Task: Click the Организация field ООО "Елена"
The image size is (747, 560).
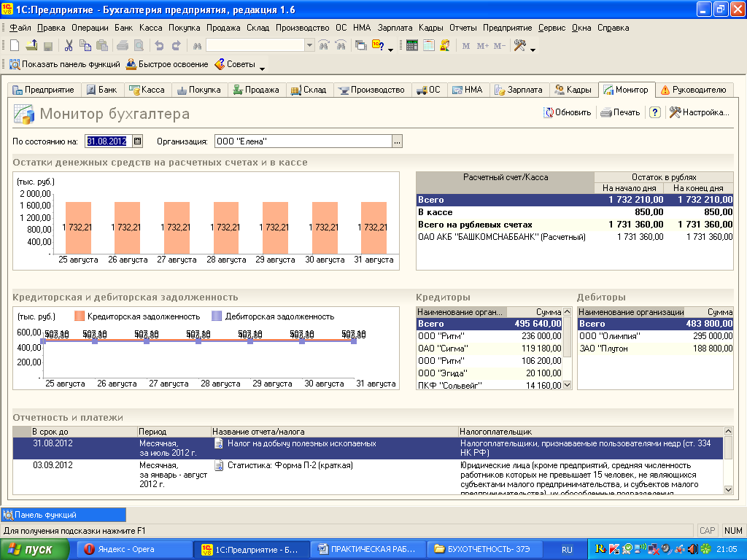Action: (x=303, y=141)
